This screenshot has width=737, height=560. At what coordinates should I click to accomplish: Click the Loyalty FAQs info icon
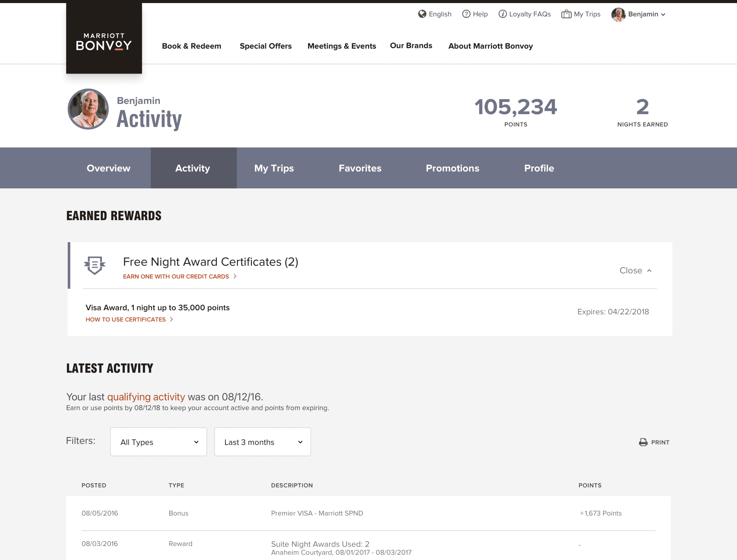502,14
